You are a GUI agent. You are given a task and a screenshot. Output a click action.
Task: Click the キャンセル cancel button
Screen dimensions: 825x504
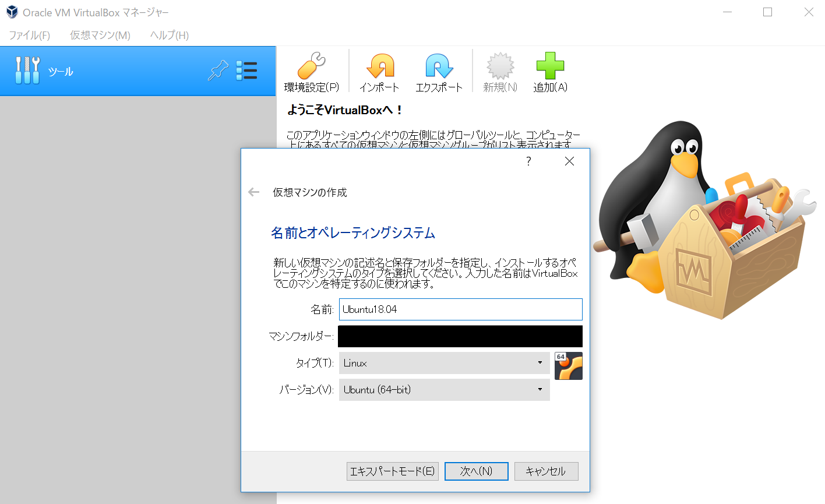pyautogui.click(x=547, y=471)
